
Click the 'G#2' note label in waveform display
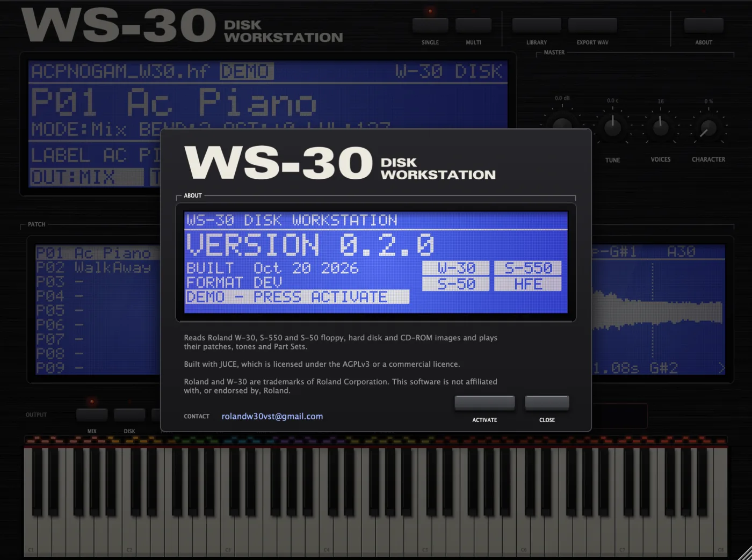663,368
